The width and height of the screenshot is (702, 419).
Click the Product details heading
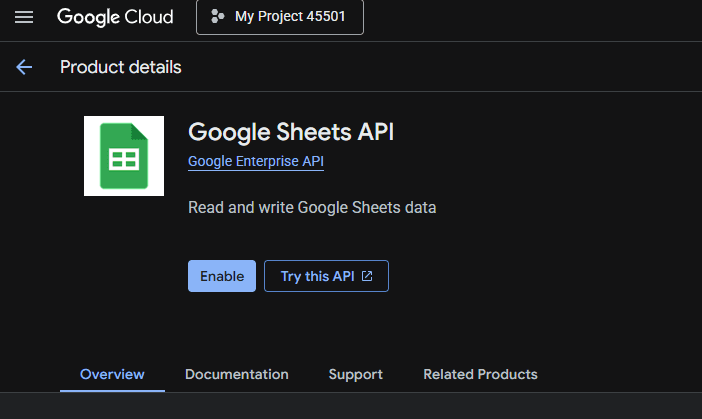point(121,67)
